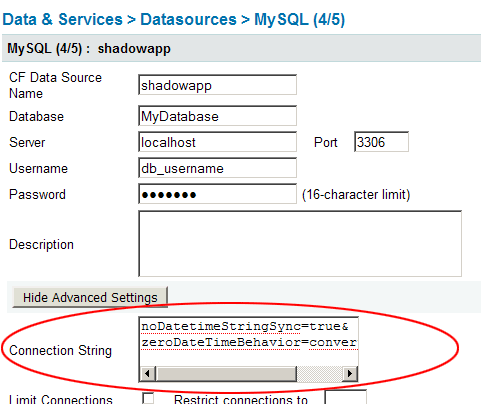Click the Username field with db_username
481x404 pixels.
click(x=217, y=168)
